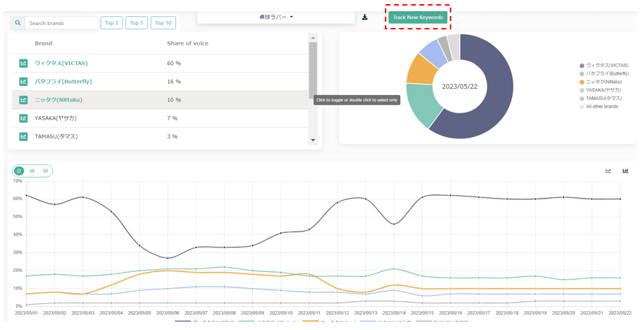
Task: Click the chart icon next to Nittaku
Action: 24,100
